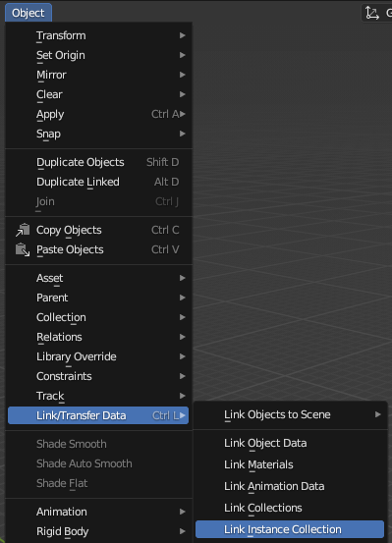Open the Relations submenu

pyautogui.click(x=98, y=337)
